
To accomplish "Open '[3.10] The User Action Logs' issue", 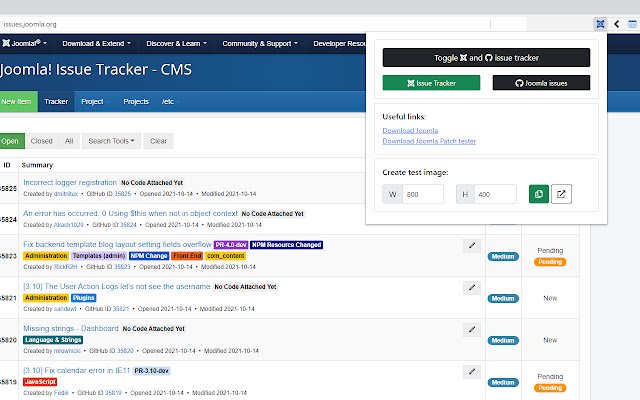I will (116, 286).
